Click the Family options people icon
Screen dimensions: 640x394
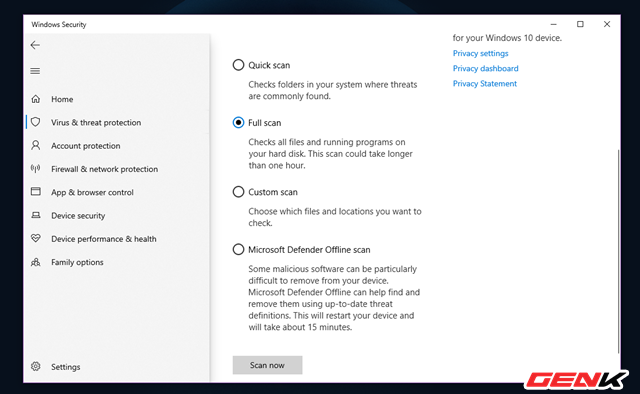pos(36,262)
